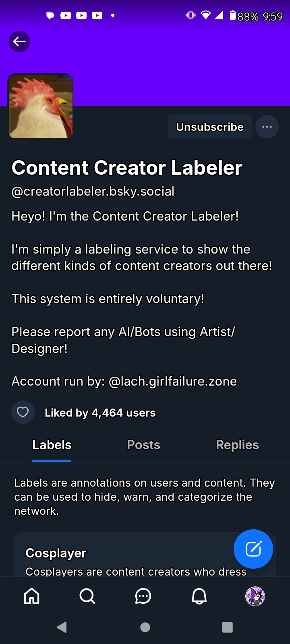
Task: Open my profile avatar in bottom bar
Action: point(255,596)
